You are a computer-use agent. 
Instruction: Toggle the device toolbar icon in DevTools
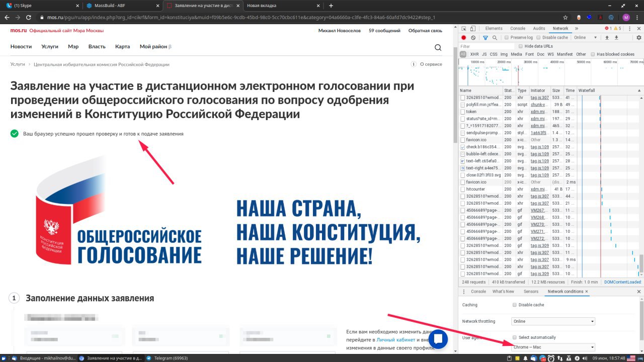(474, 29)
